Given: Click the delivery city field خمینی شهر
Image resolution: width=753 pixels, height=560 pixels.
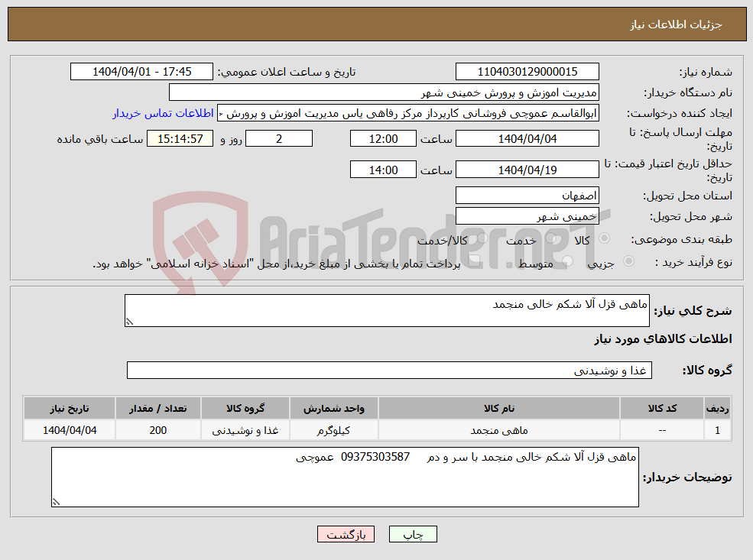Looking at the screenshot, I should (527, 216).
